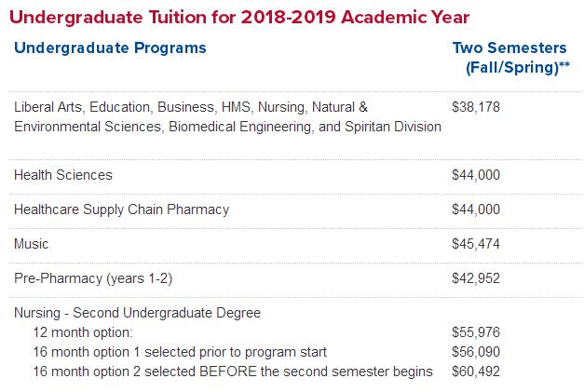Select the Healthcare Supply Chain Pharmacy label
584x392 pixels.
point(121,210)
